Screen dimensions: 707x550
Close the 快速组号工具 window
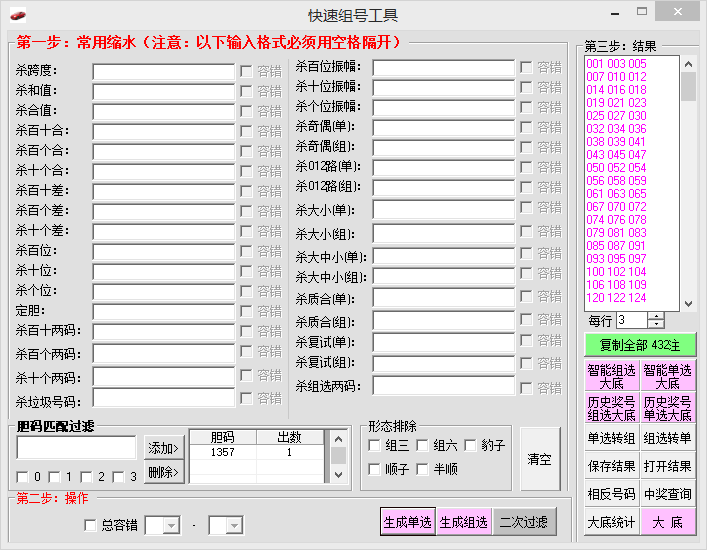(678, 12)
